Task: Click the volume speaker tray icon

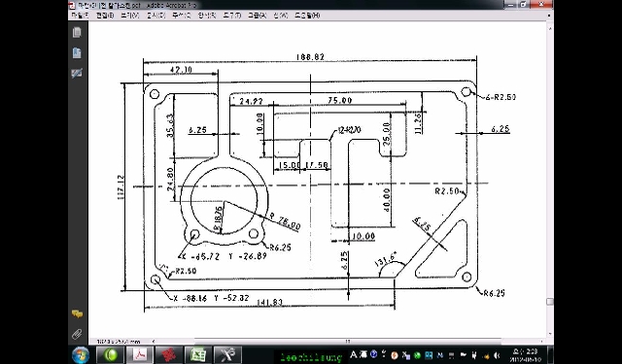Action: click(x=497, y=355)
